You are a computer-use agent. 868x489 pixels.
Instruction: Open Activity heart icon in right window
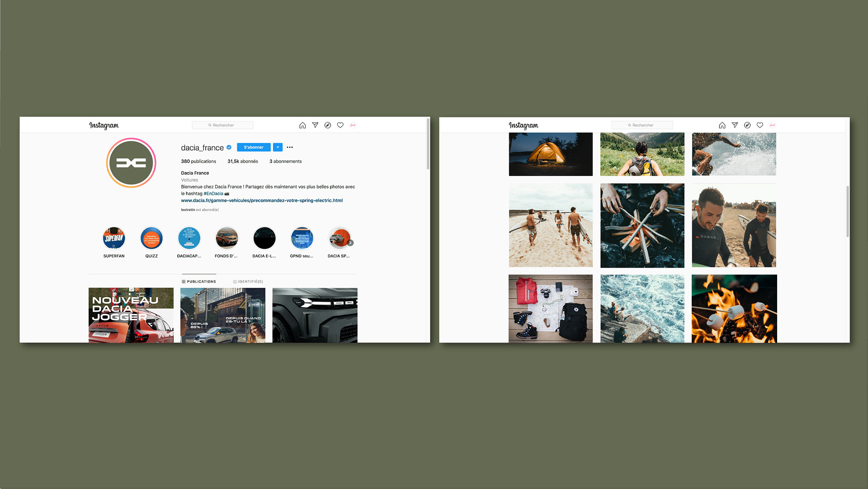(x=760, y=125)
